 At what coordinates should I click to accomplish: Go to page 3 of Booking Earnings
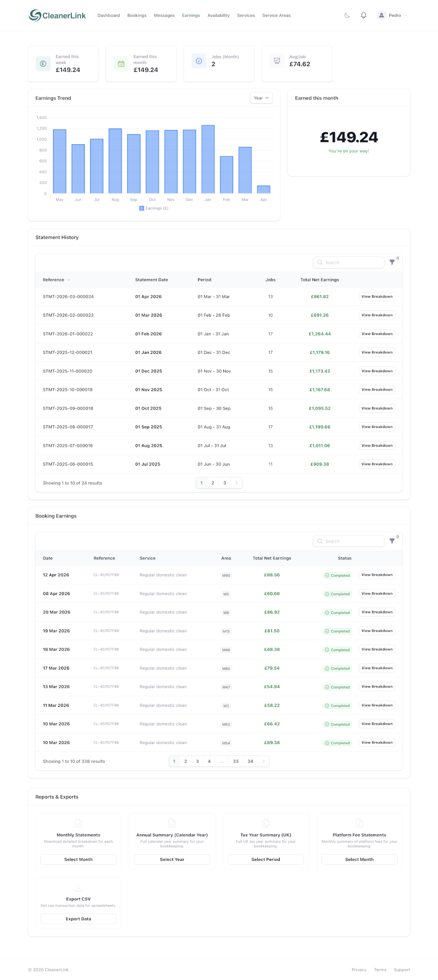point(198,761)
